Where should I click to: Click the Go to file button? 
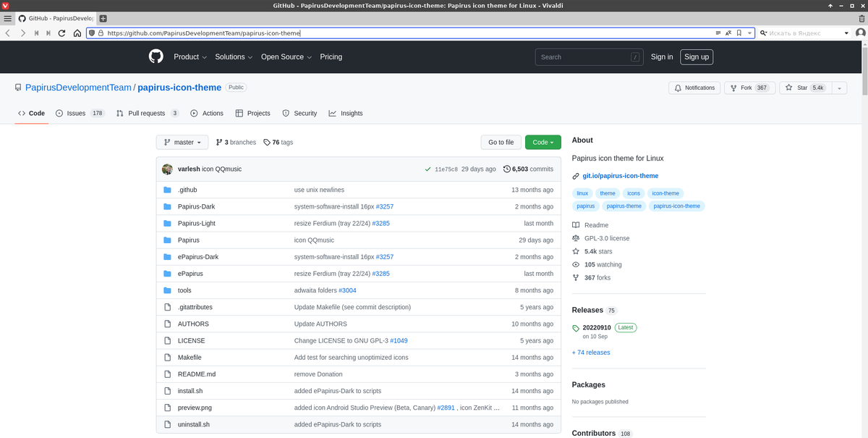coord(501,143)
